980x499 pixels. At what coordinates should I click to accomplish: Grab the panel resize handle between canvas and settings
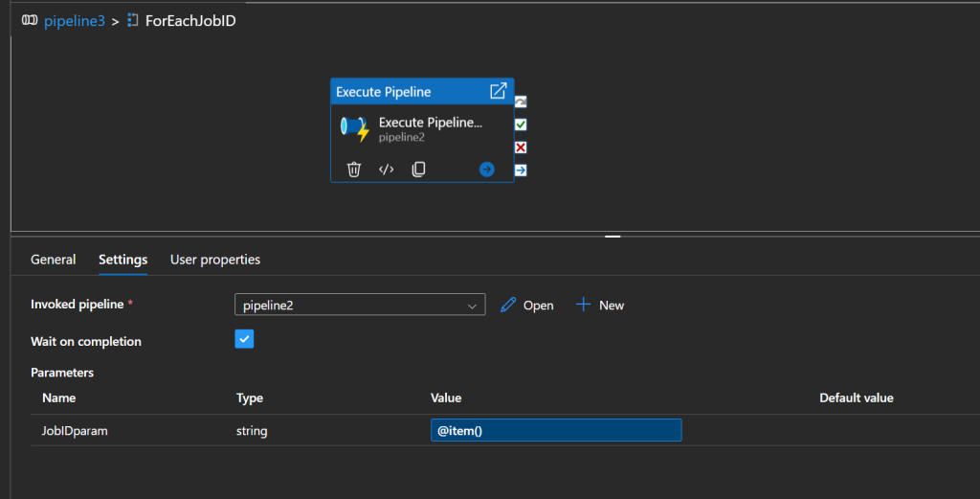tap(612, 235)
